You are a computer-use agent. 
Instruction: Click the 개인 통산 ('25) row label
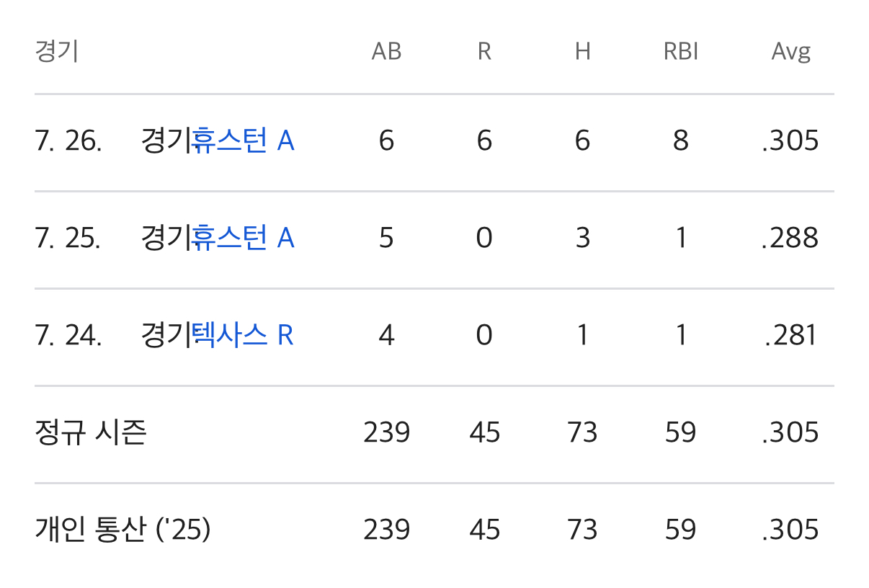click(x=122, y=530)
